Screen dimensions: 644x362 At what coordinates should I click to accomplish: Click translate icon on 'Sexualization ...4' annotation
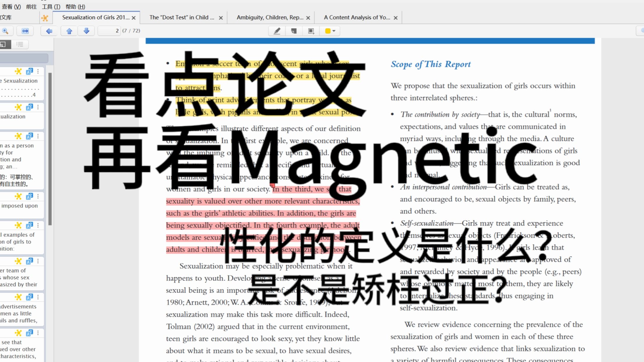tap(29, 71)
